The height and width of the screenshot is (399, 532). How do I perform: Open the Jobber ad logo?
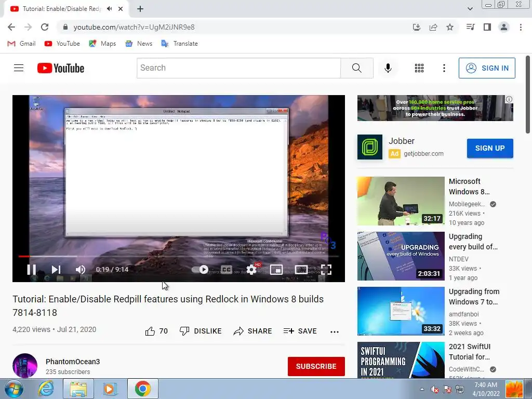tap(370, 147)
